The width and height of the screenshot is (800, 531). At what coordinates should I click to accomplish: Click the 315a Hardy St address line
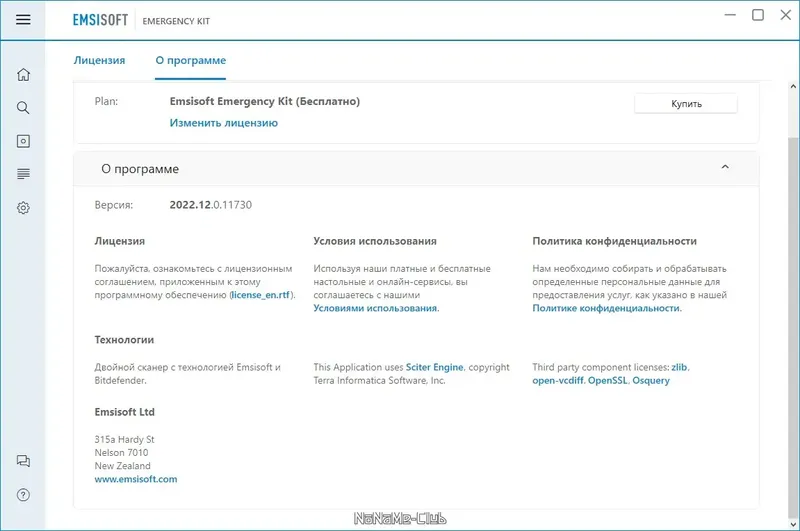tap(124, 439)
